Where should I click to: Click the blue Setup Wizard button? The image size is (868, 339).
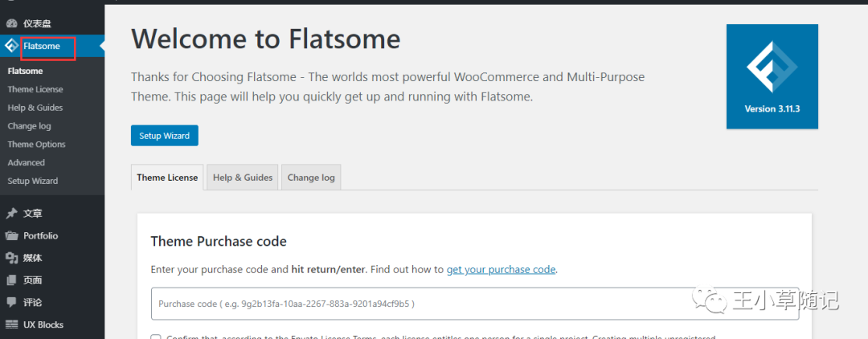[x=165, y=136]
